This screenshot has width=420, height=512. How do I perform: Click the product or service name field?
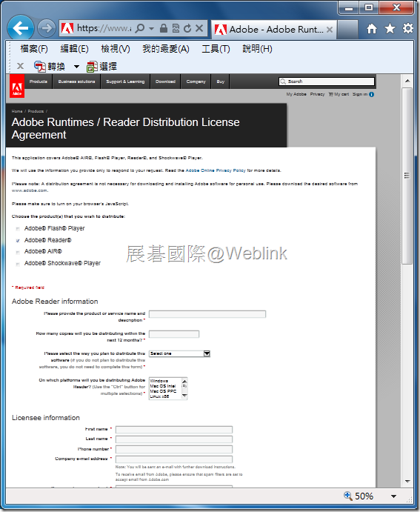point(207,314)
